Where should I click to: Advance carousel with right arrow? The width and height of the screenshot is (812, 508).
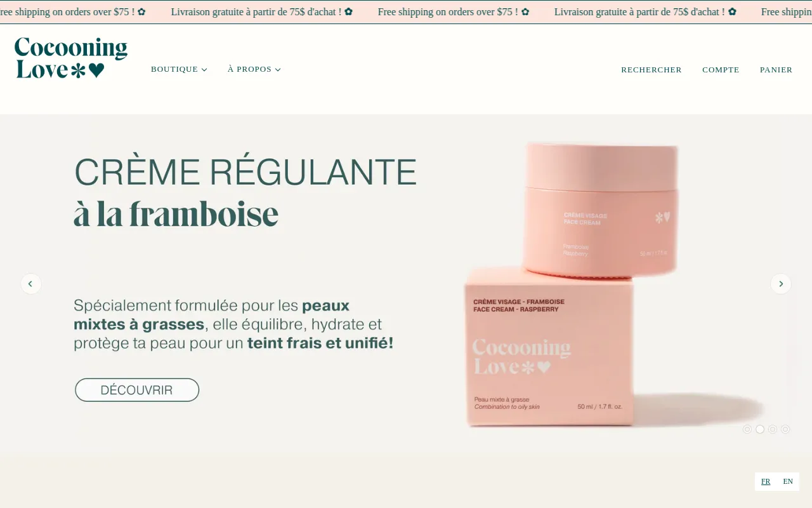tap(781, 284)
